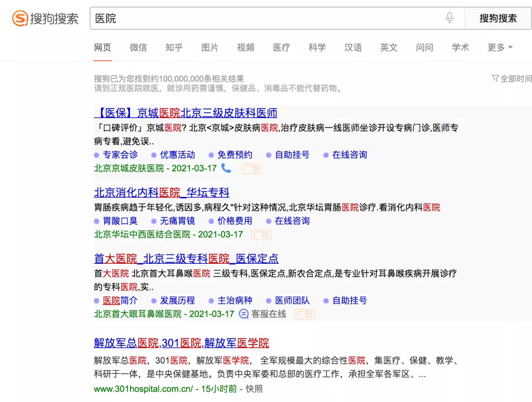Open the 首大医院_北京三级专科医院 result
The image size is (532, 402).
pos(186,258)
